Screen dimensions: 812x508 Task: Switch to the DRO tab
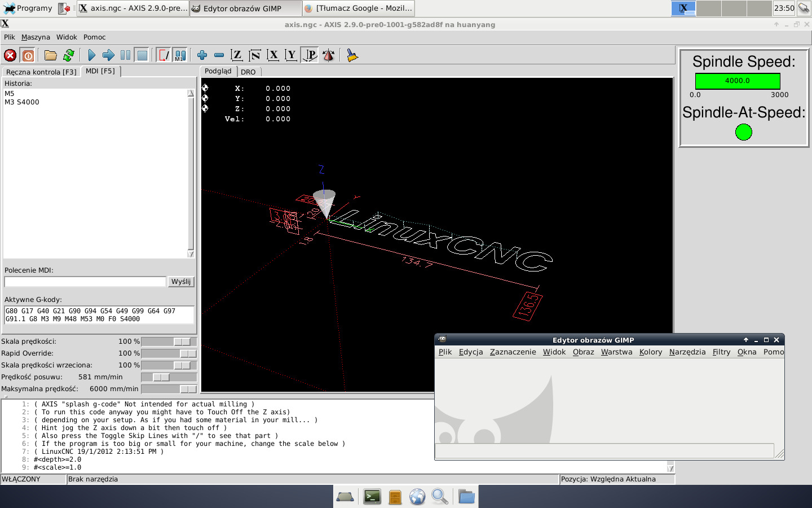point(248,72)
